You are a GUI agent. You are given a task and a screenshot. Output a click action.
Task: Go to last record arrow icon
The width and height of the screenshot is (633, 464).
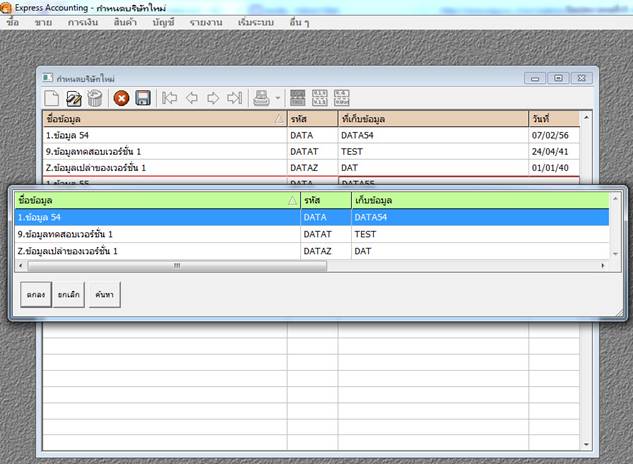click(x=235, y=98)
